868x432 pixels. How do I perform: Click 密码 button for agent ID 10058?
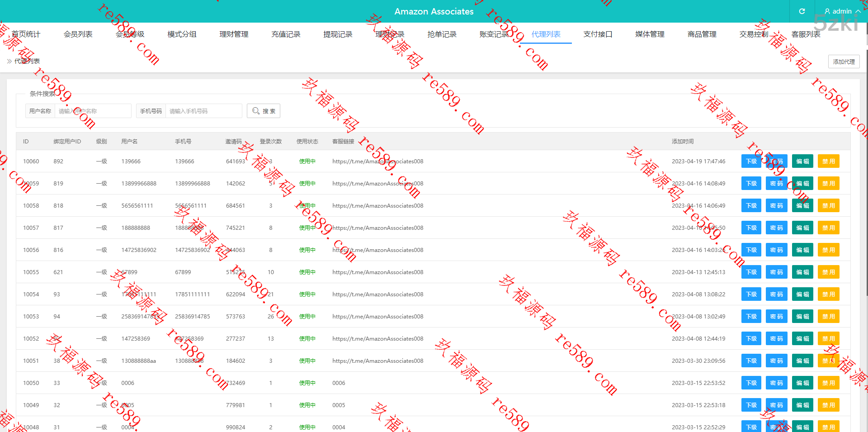coord(776,206)
